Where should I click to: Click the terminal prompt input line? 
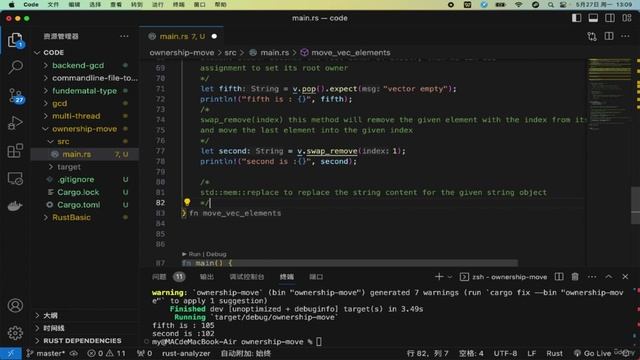237,342
